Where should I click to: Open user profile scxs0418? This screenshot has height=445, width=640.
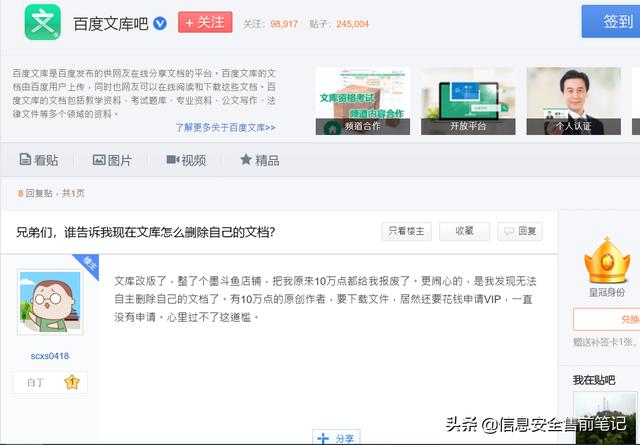click(50, 356)
